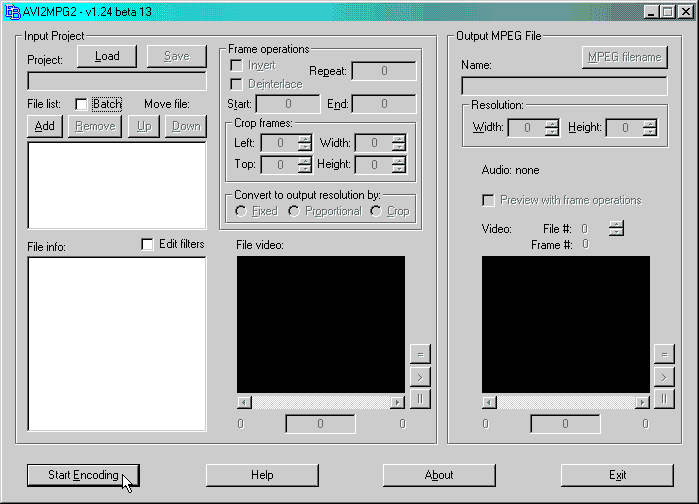Viewport: 699px width, 504px height.
Task: Toggle the Deinterlace checkbox
Action: pyautogui.click(x=236, y=84)
